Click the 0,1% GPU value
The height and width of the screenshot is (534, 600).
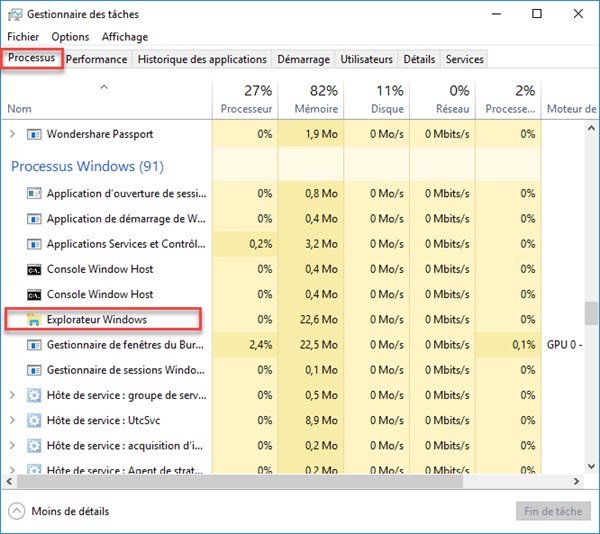523,345
